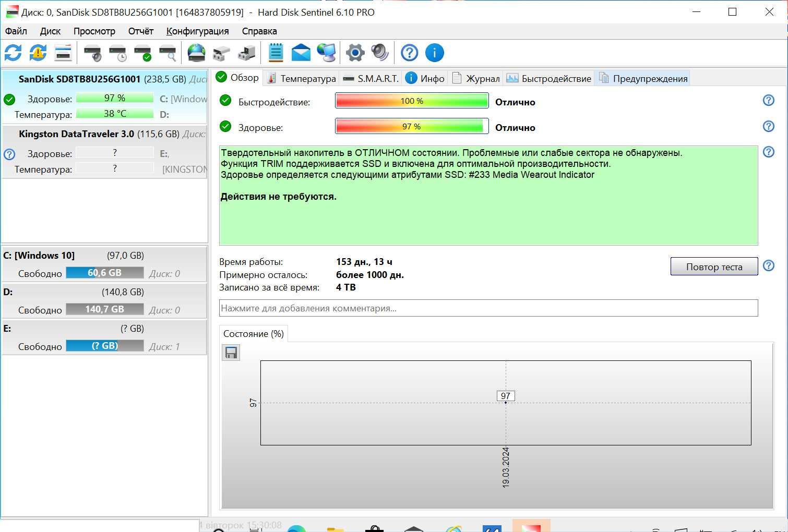Screen dimensions: 788x532
Task: Click help icon beside green status text
Action: click(x=769, y=152)
